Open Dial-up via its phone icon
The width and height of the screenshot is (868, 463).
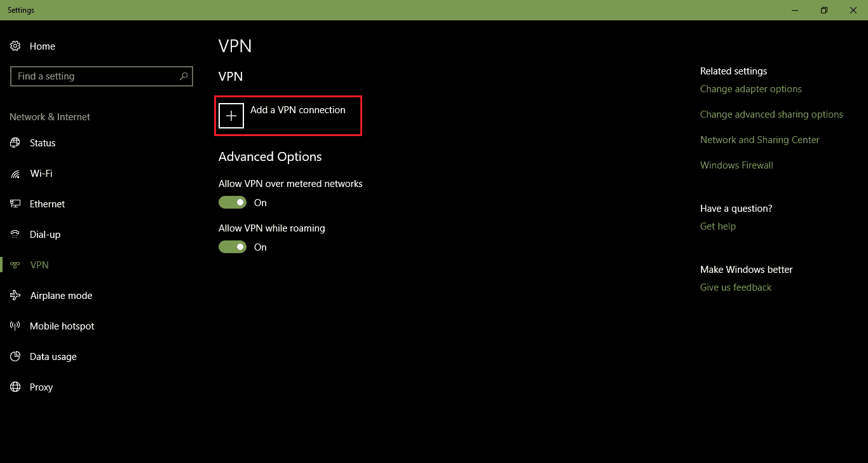tap(15, 235)
